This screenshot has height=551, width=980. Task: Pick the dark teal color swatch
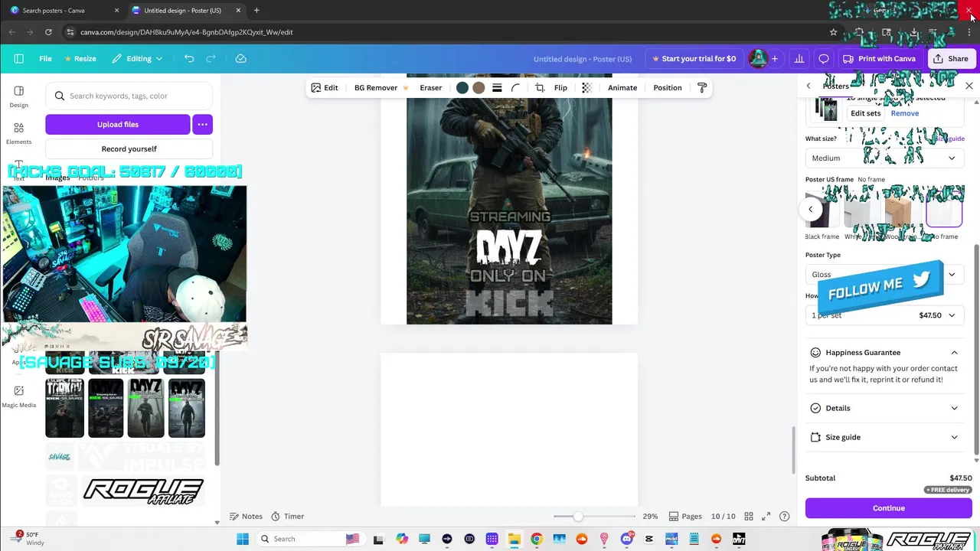pos(462,88)
